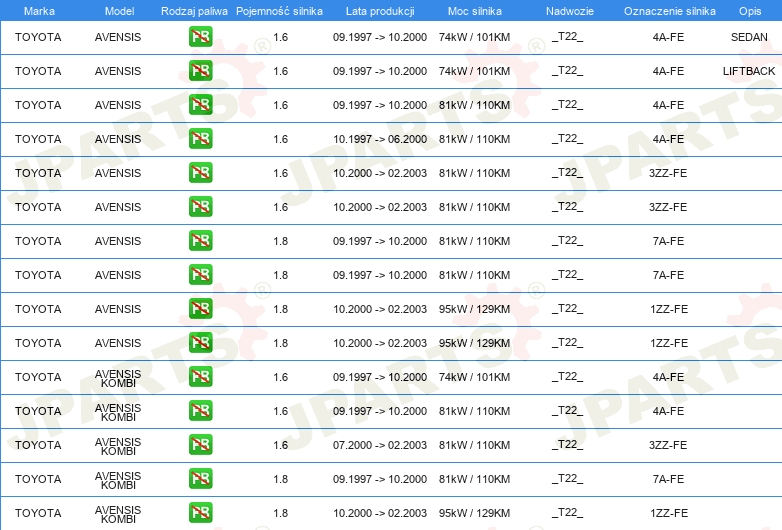Screen dimensions: 782x530
Task: Click 81kW / 110KM in the 10.1997 -> 06.2000 row
Action: coord(474,139)
